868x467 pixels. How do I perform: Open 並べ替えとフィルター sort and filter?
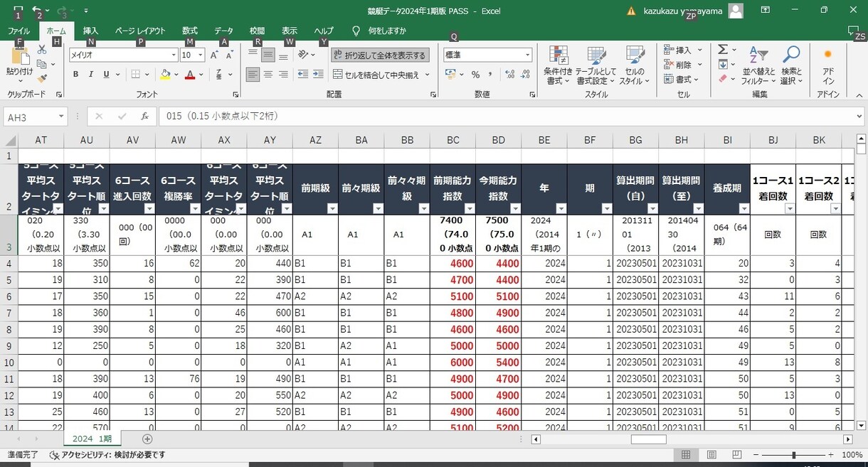[x=759, y=65]
